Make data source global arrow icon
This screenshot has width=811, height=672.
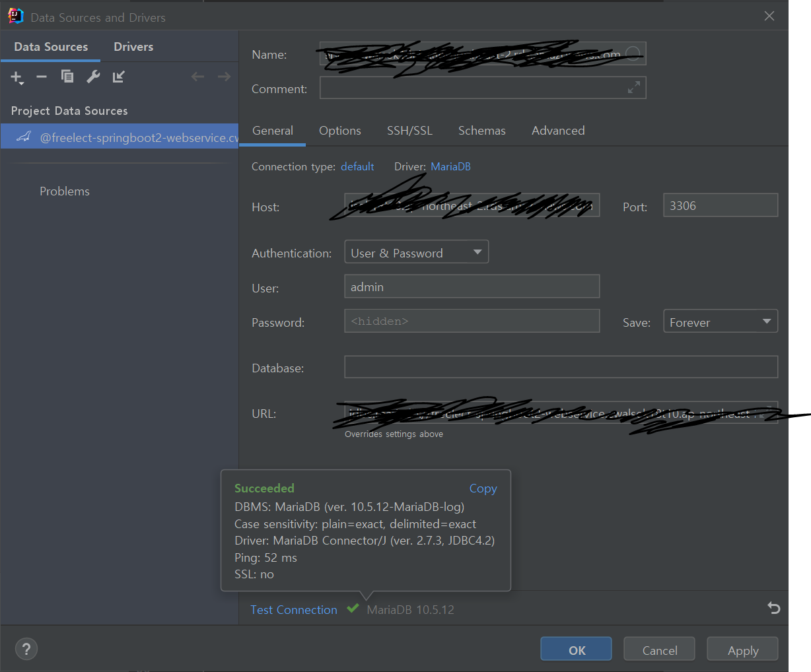(119, 77)
